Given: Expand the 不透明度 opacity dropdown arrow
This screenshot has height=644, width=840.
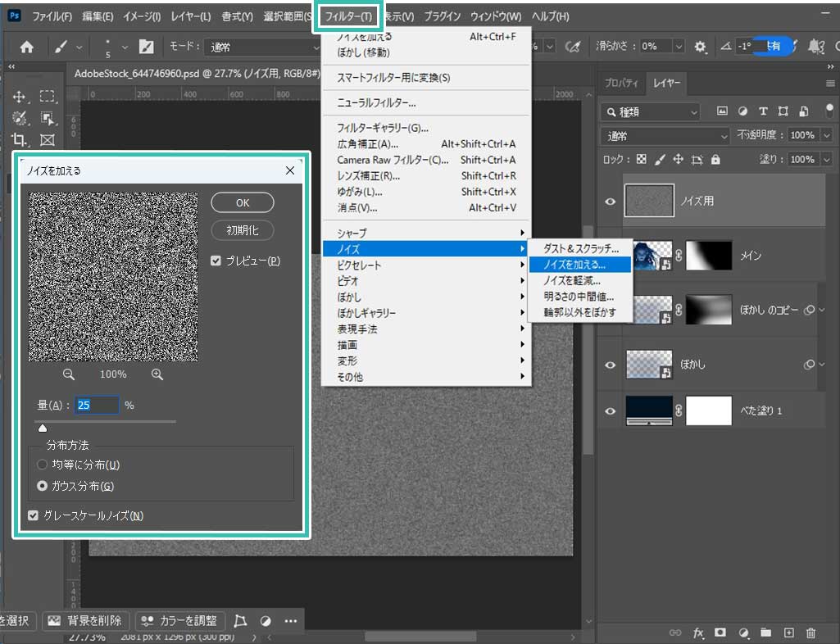Looking at the screenshot, I should coord(825,136).
